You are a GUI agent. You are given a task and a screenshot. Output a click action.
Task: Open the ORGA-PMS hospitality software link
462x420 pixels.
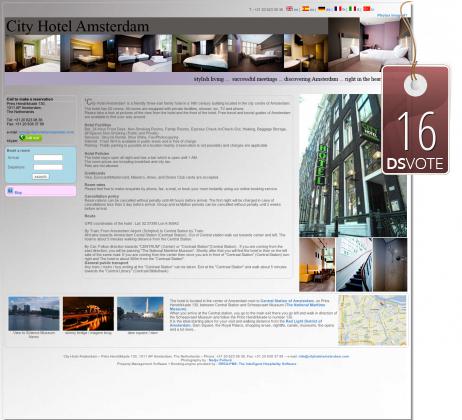[x=257, y=364]
